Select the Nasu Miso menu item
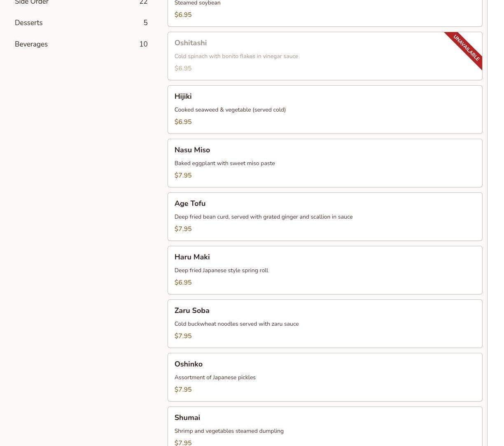Image resolution: width=504 pixels, height=446 pixels. click(325, 163)
